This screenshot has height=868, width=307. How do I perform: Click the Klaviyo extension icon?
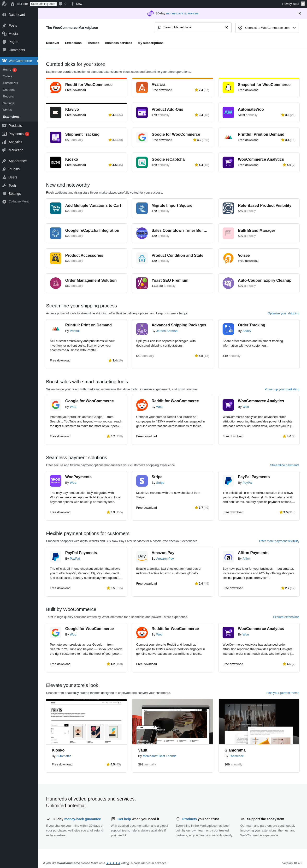(56, 112)
